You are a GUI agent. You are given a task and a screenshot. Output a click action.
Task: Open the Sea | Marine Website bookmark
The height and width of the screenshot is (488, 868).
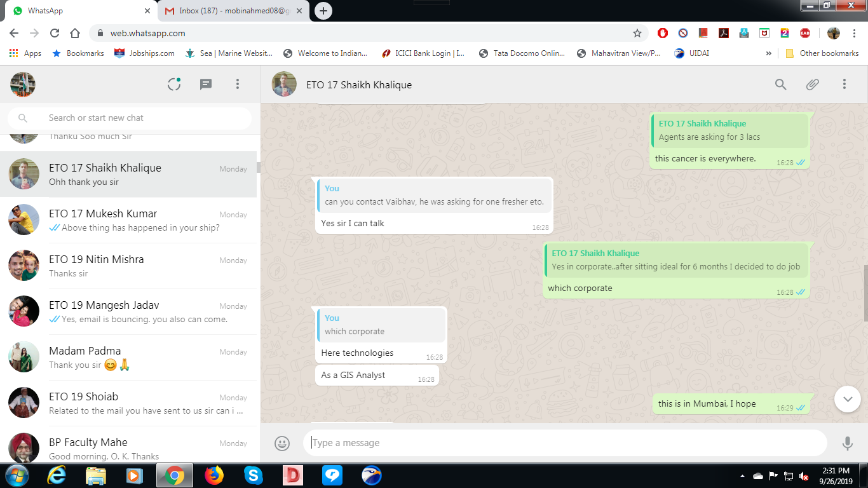229,53
